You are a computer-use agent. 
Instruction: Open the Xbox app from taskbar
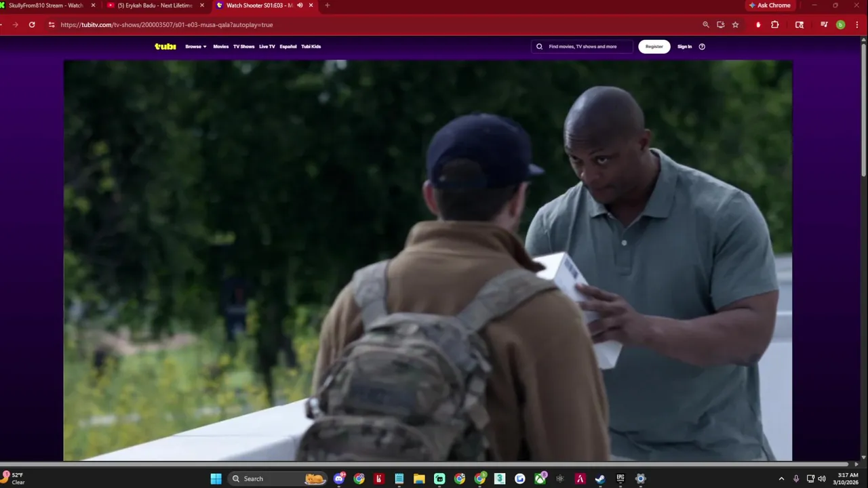click(x=540, y=479)
